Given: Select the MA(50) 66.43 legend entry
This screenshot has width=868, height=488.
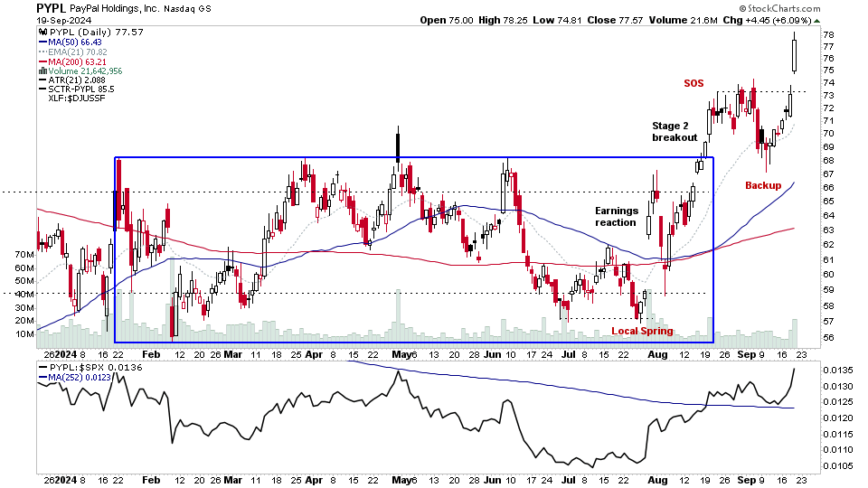Looking at the screenshot, I should point(75,42).
